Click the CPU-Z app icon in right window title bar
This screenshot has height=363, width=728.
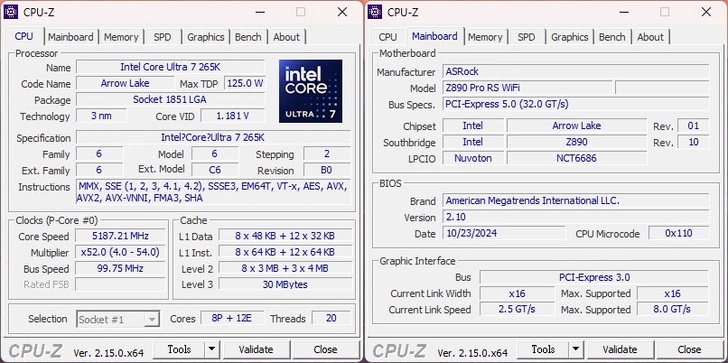click(x=375, y=12)
